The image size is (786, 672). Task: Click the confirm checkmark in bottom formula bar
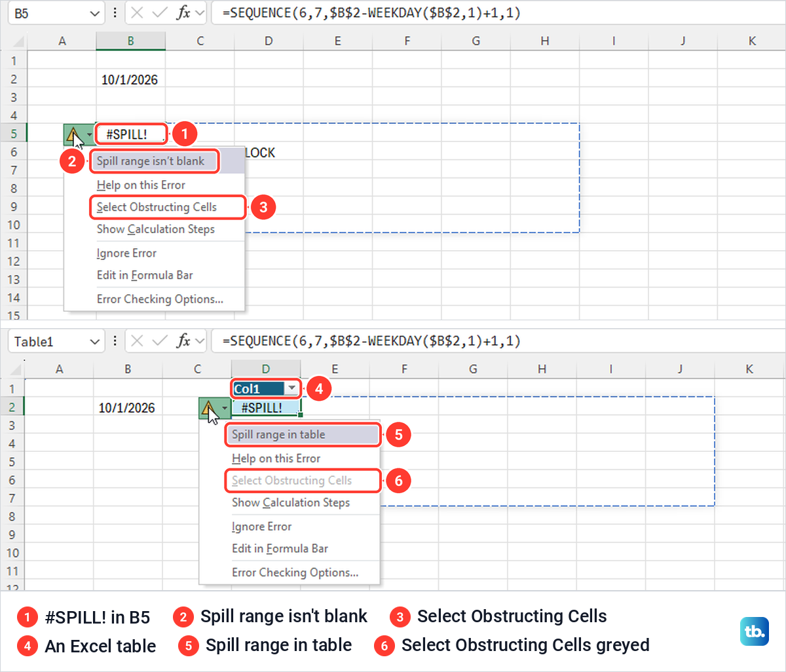[x=160, y=341]
